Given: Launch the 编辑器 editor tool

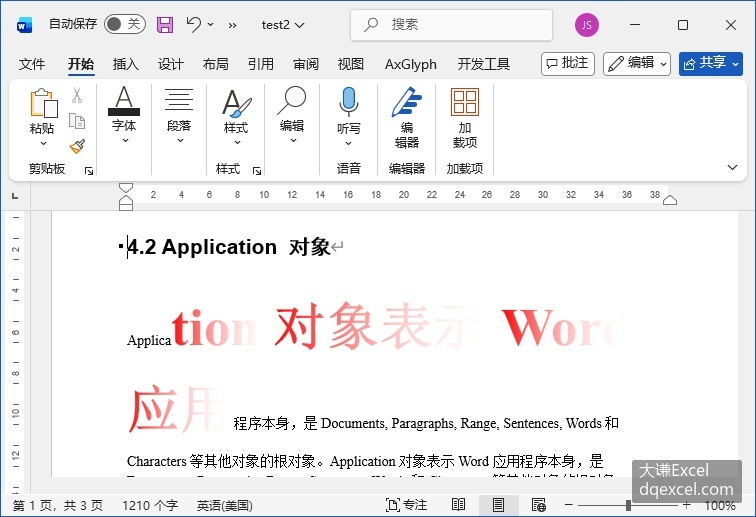Looking at the screenshot, I should [x=407, y=117].
